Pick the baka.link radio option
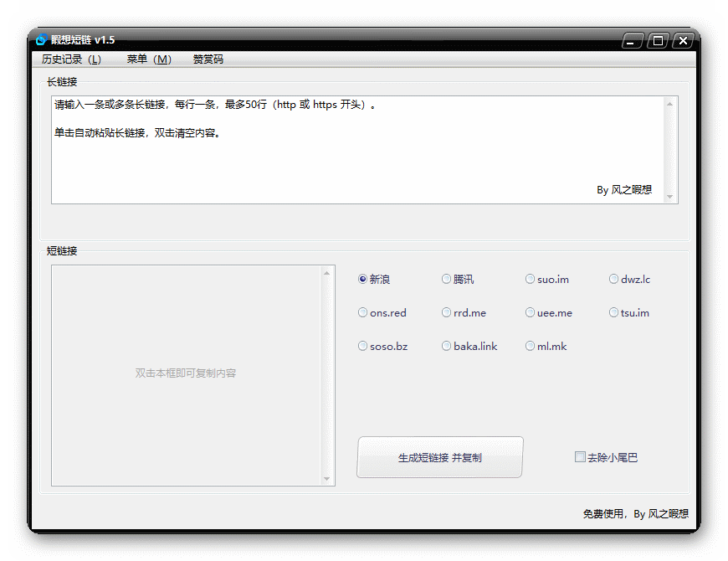The height and width of the screenshot is (561, 728). point(447,347)
